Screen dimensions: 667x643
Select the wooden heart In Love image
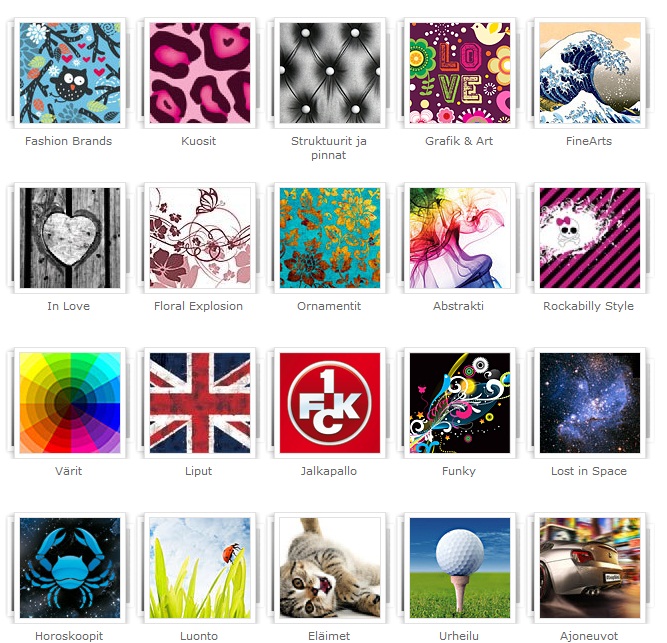click(70, 238)
